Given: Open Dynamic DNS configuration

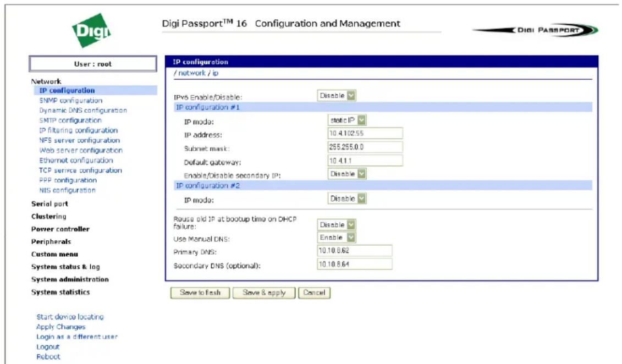Looking at the screenshot, I should [x=83, y=111].
